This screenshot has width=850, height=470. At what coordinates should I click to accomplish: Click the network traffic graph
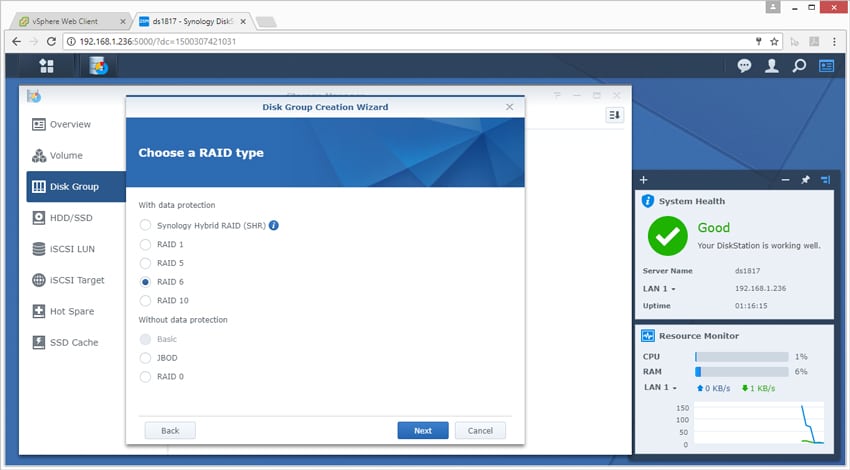click(759, 424)
